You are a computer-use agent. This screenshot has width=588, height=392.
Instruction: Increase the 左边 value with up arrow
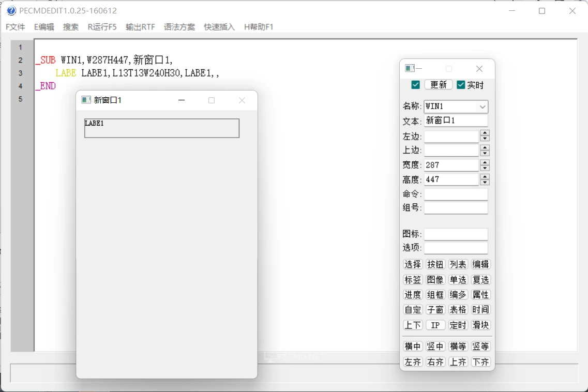485,133
